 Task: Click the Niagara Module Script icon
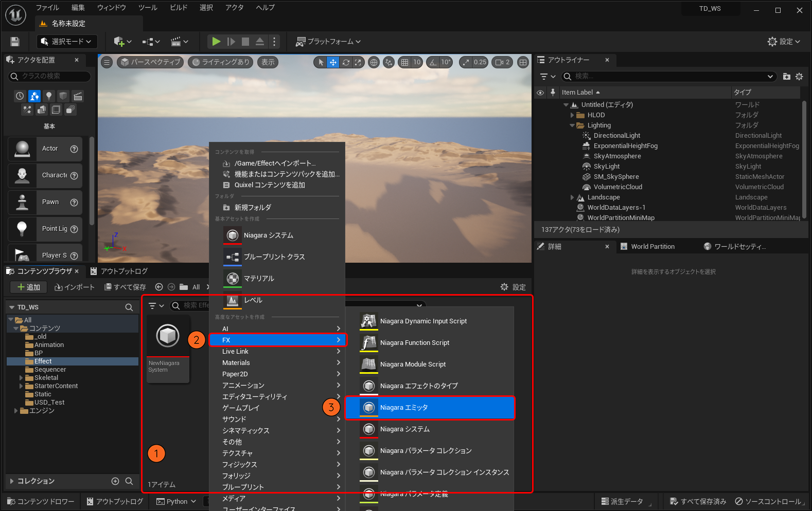click(x=368, y=364)
